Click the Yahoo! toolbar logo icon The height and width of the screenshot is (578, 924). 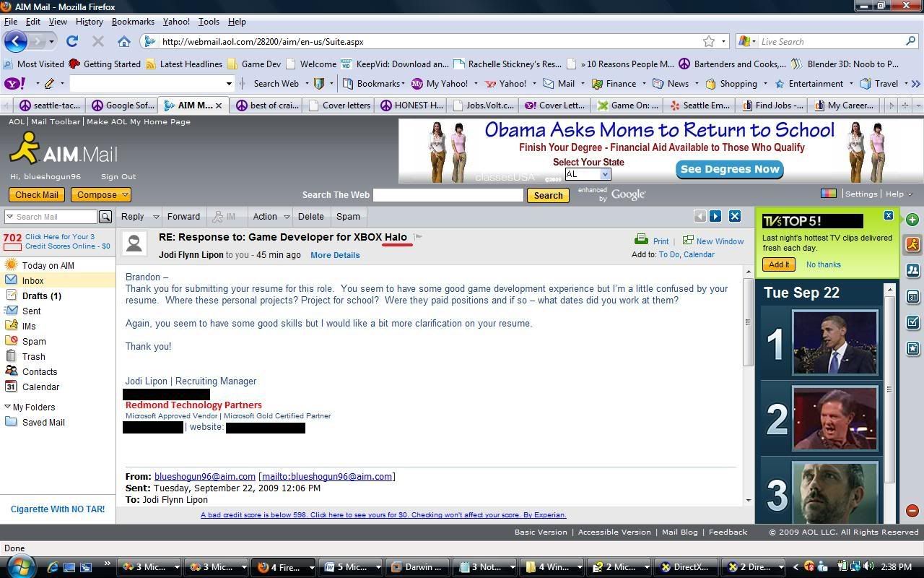coord(14,84)
